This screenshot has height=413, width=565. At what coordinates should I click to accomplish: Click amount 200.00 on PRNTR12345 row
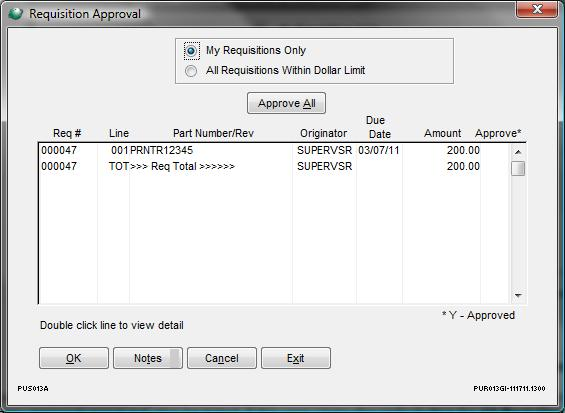[x=463, y=150]
